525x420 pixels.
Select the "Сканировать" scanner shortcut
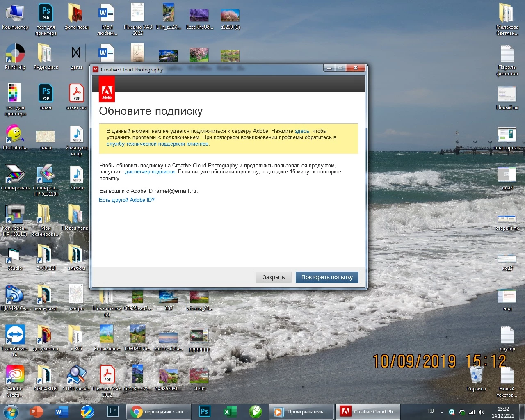(15, 177)
